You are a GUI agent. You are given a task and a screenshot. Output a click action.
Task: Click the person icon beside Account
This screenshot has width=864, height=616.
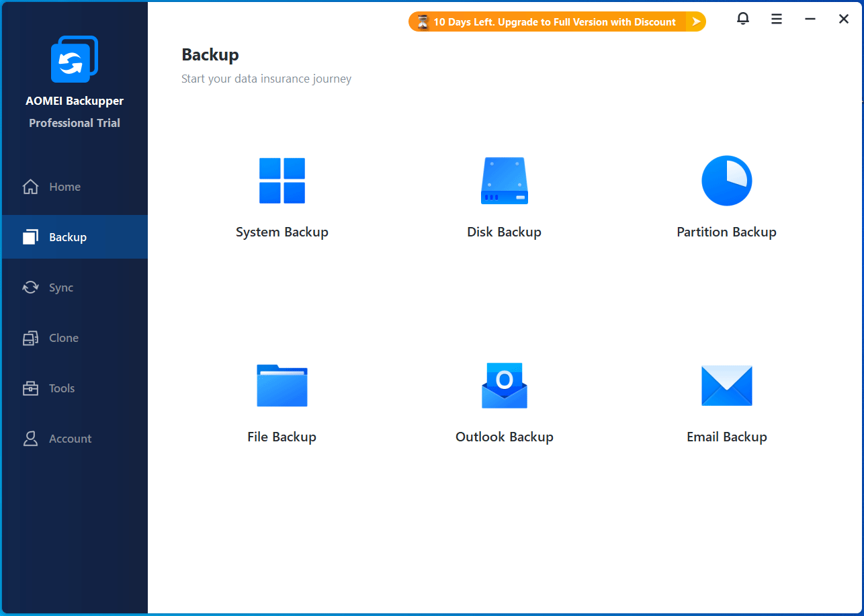tap(31, 439)
